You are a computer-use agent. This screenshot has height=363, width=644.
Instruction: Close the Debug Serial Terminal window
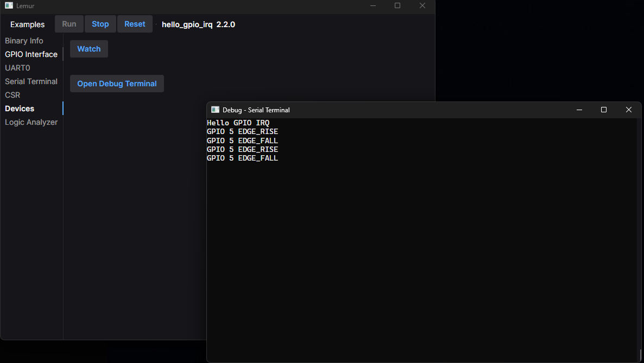click(628, 110)
